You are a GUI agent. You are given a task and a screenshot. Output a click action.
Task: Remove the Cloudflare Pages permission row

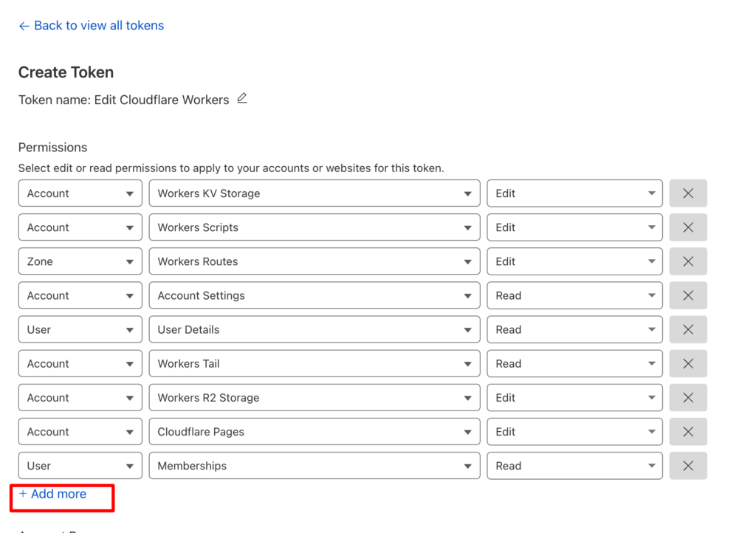click(688, 432)
